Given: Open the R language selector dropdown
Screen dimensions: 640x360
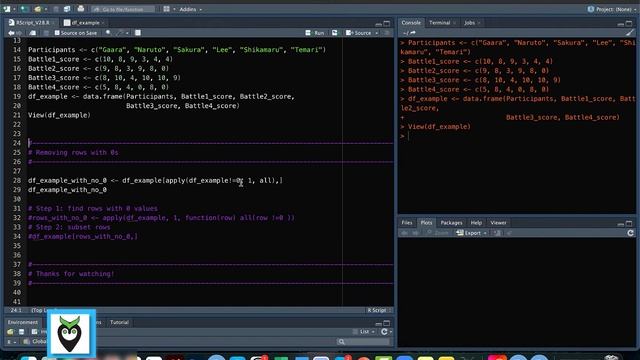Looking at the screenshot, I should (11, 342).
